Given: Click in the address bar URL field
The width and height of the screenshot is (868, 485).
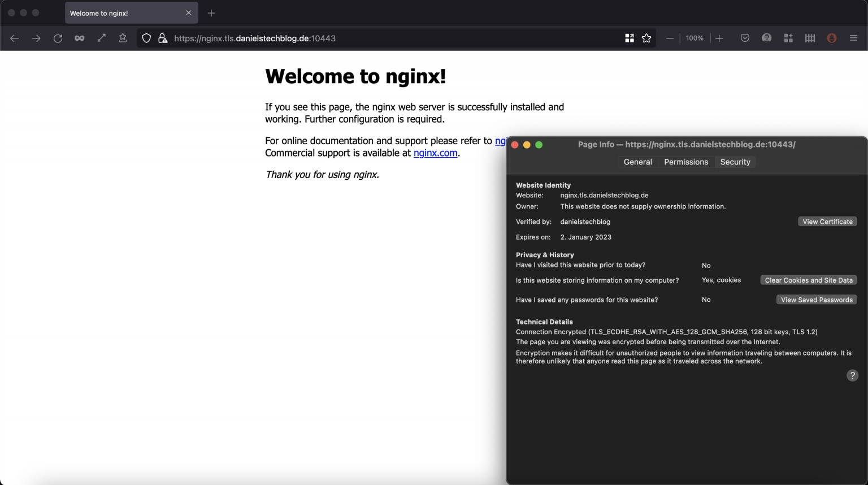Looking at the screenshot, I should tap(339, 38).
